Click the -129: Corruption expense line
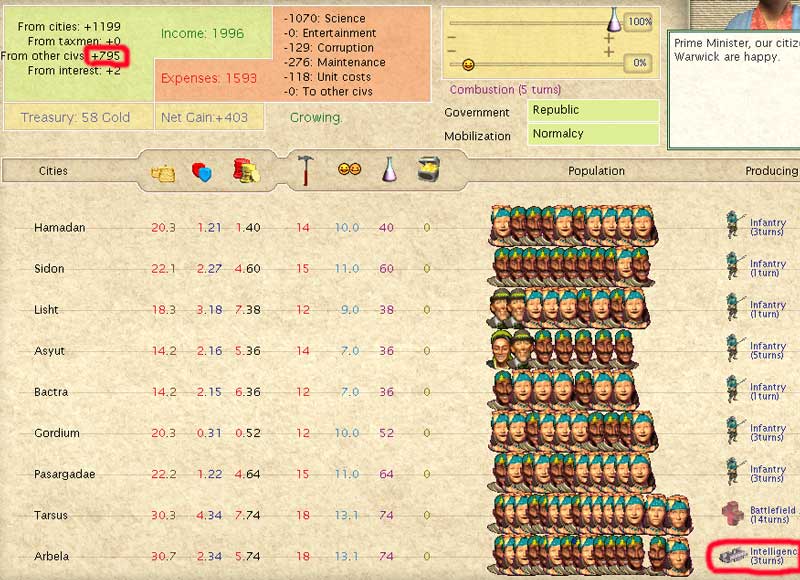The width and height of the screenshot is (800, 580). [x=329, y=48]
